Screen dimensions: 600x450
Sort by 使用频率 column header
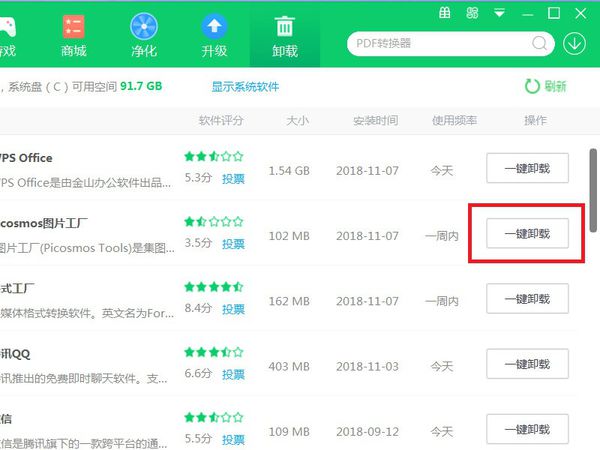[x=454, y=121]
